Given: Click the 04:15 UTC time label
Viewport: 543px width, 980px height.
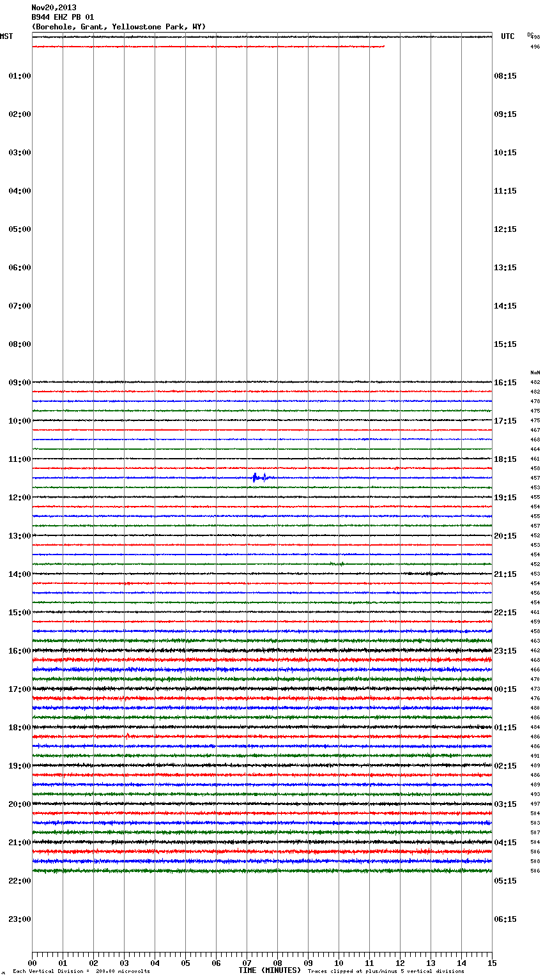Looking at the screenshot, I should coord(505,843).
